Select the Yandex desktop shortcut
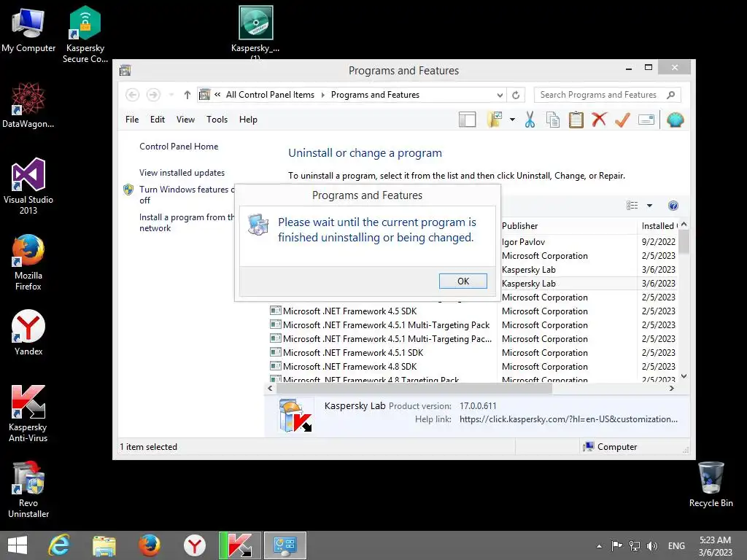Image resolution: width=747 pixels, height=560 pixels. tap(28, 332)
